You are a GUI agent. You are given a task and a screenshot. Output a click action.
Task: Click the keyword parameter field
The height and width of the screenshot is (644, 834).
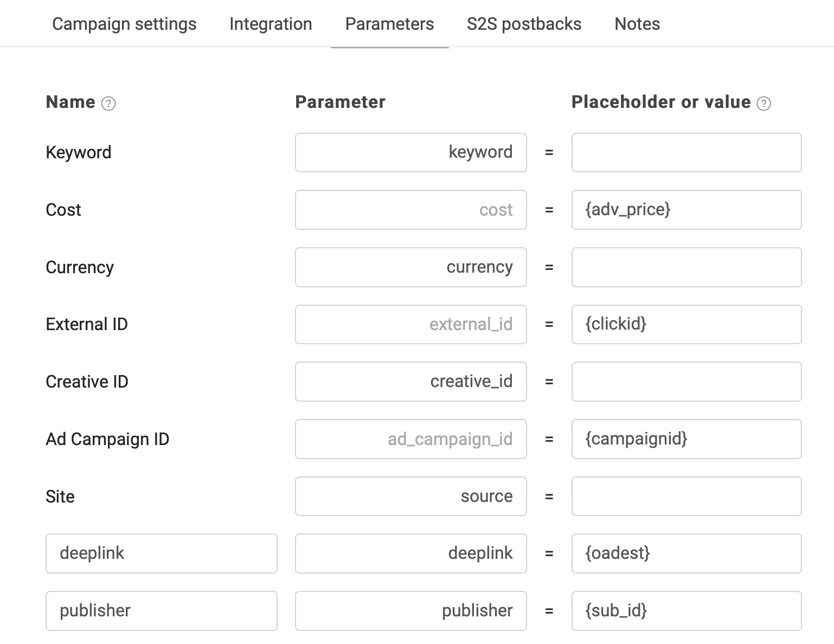click(411, 152)
